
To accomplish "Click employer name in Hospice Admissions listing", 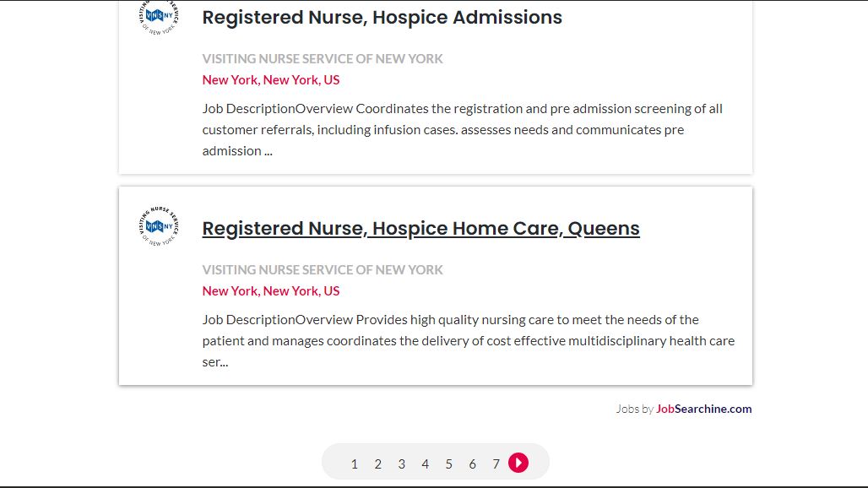I will click(x=323, y=58).
